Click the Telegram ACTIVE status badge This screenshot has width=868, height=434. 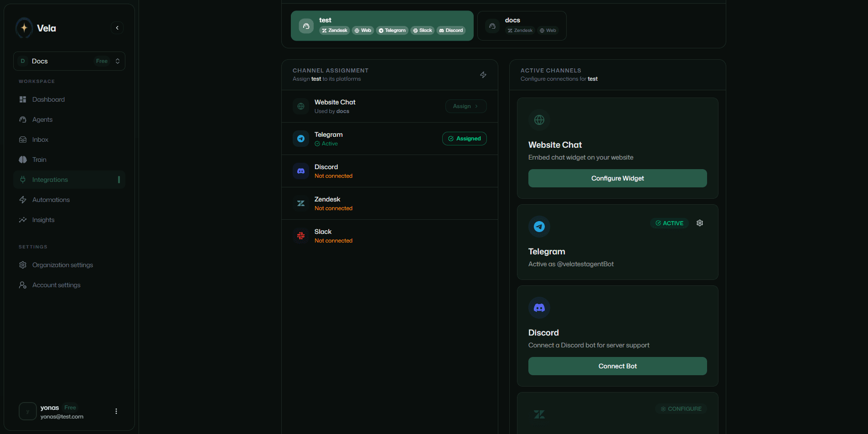tap(669, 223)
